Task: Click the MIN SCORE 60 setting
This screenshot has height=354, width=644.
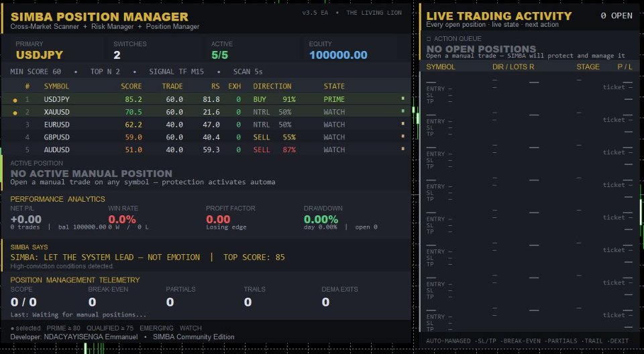Action: click(x=36, y=72)
